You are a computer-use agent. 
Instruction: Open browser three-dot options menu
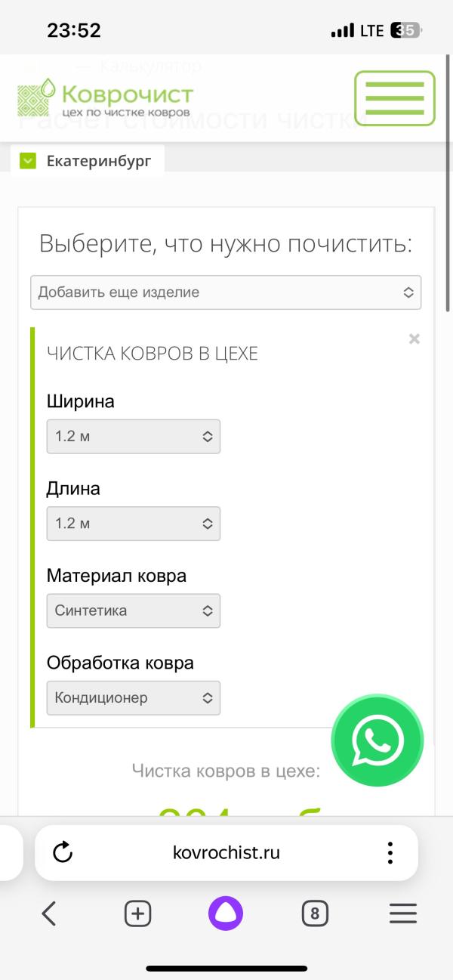click(390, 853)
